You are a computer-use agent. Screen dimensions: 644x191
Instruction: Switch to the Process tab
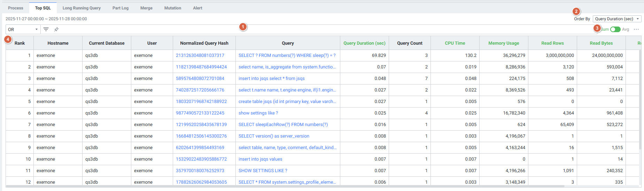(16, 8)
